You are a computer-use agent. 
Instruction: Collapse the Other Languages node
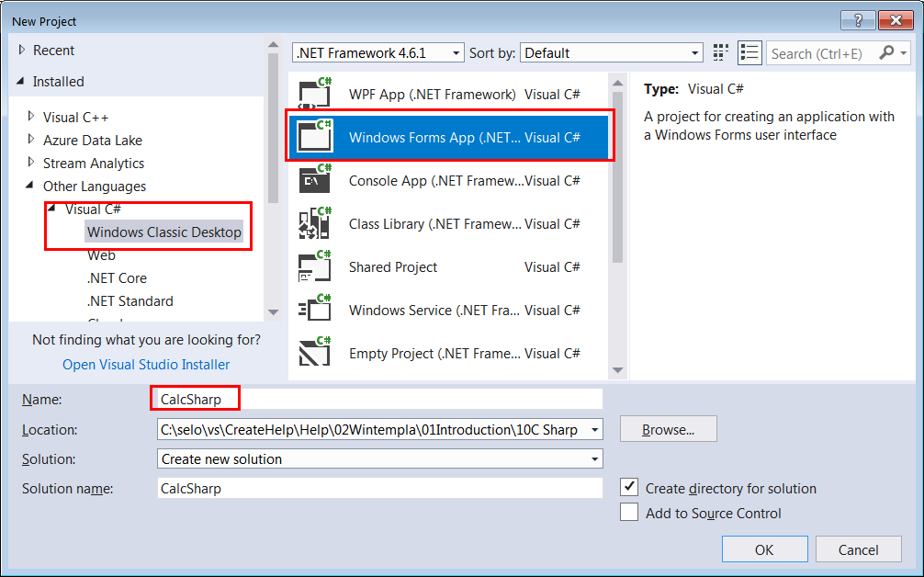click(x=30, y=186)
